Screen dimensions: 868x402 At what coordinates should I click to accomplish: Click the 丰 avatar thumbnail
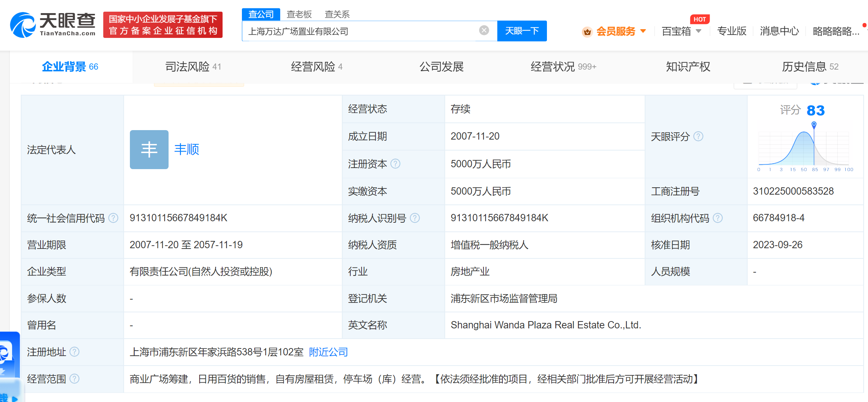pos(149,149)
